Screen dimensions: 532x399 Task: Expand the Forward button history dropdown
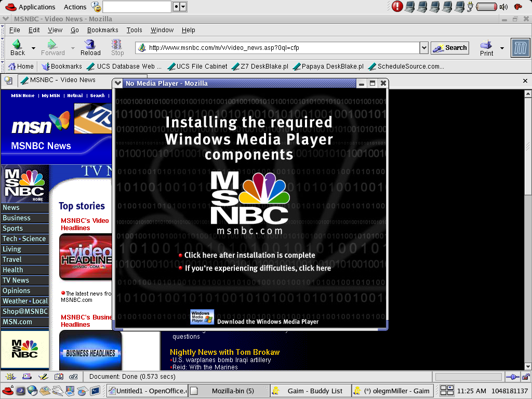coord(73,48)
